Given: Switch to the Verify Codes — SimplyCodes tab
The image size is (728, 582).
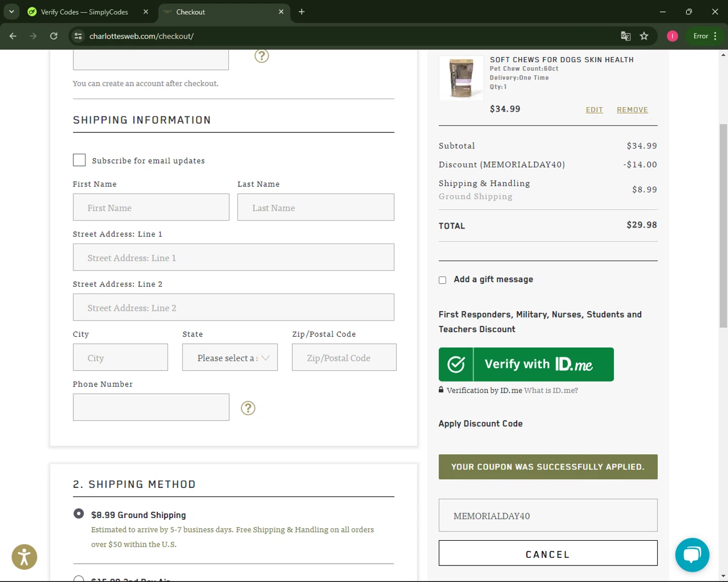Looking at the screenshot, I should 84,12.
